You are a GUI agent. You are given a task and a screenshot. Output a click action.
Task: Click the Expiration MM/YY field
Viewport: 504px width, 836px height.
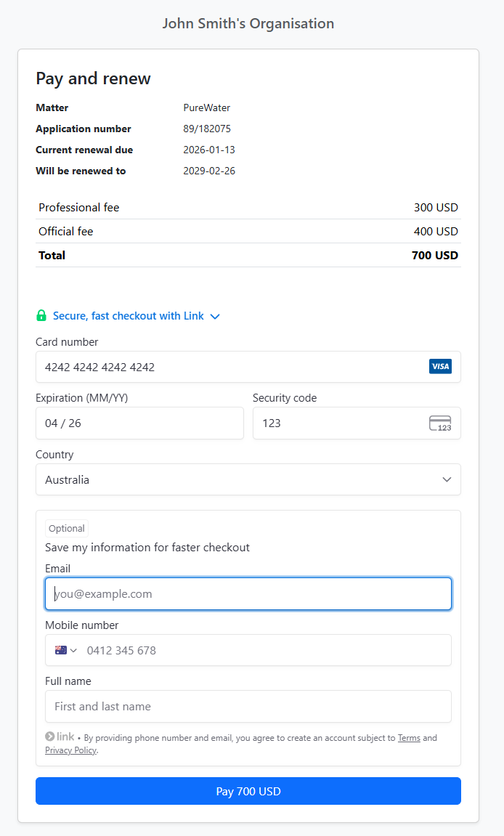pos(139,423)
